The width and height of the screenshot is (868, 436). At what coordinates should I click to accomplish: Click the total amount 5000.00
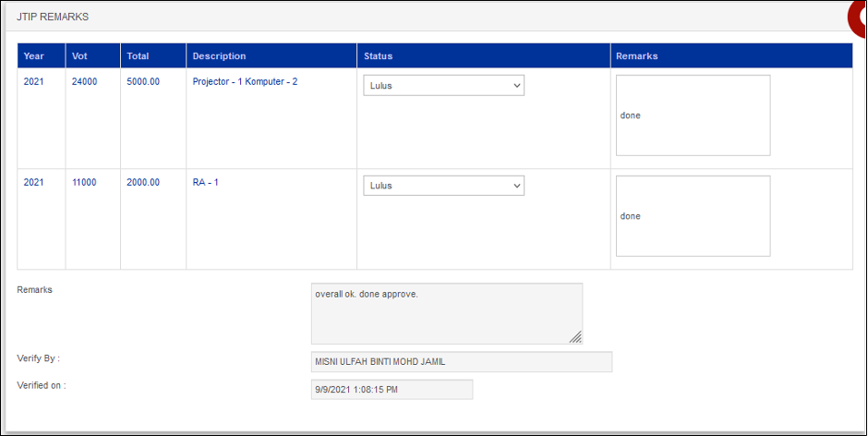coord(143,81)
